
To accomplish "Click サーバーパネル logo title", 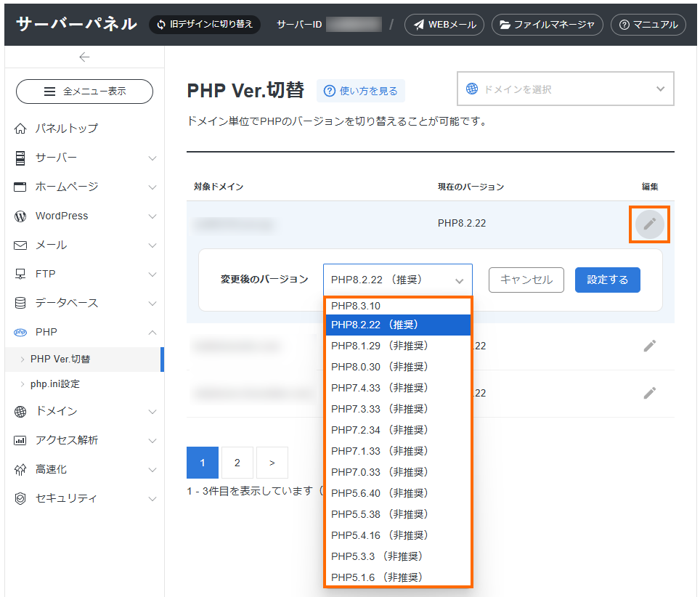I will coord(76,24).
